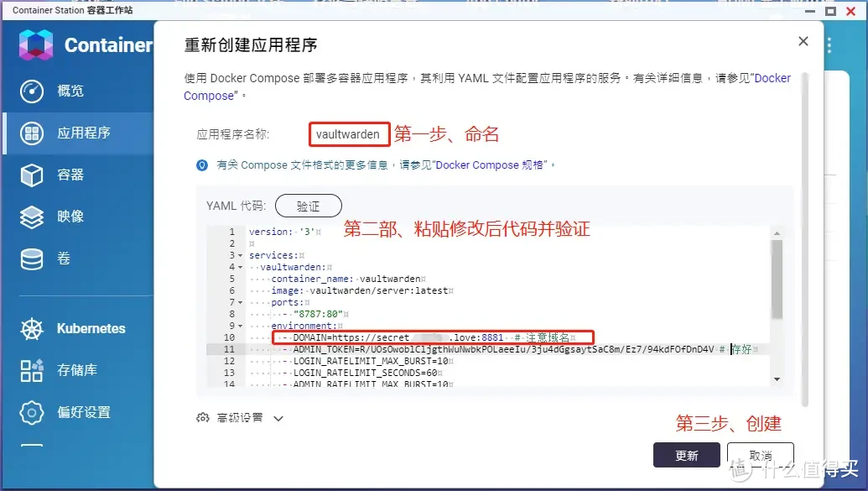Viewport: 868px width, 491px height.
Task: Expand the 高级设置 chevron
Action: (x=278, y=419)
